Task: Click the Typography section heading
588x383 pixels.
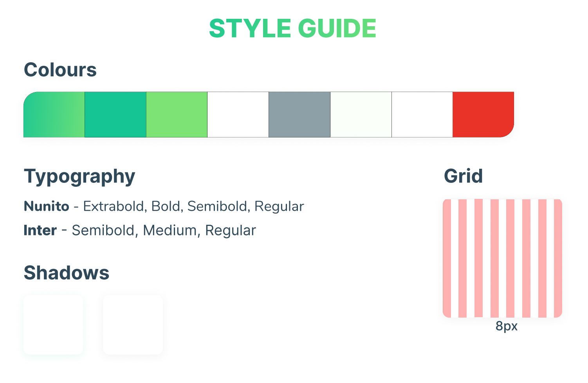Action: (79, 177)
